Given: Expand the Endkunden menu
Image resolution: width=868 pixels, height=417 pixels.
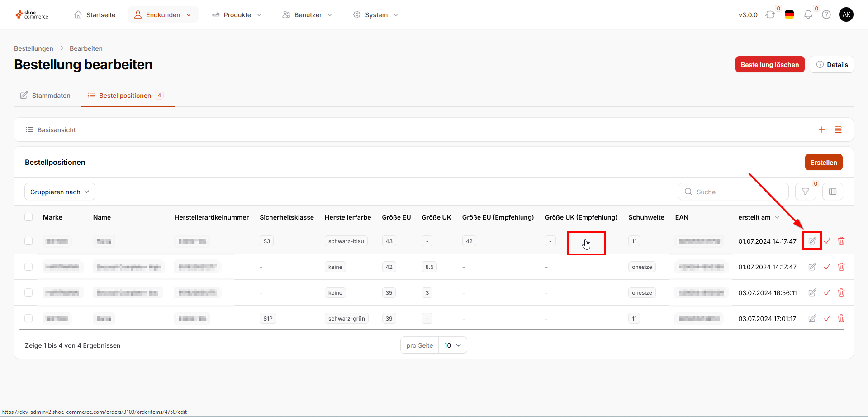Looking at the screenshot, I should point(163,15).
